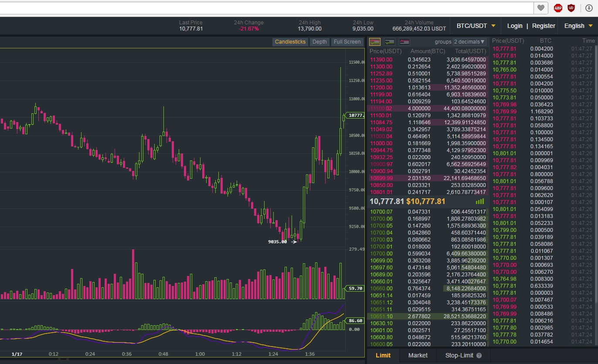Select the 11252.89 sell order price
Viewport: 598px width, 364px height.
point(381,74)
